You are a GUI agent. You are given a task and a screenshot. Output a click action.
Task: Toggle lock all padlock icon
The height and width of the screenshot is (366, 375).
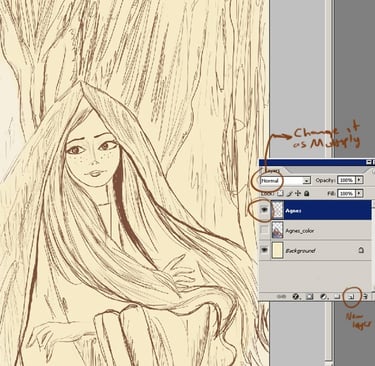[x=307, y=193]
